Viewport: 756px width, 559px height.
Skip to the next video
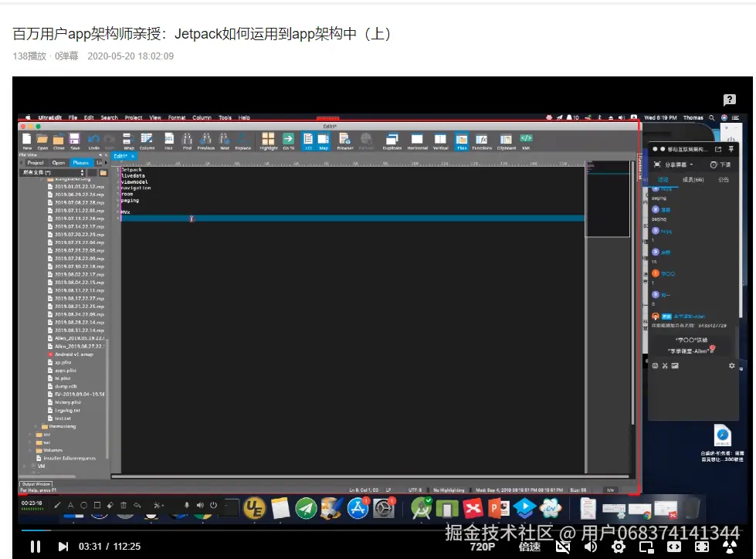63,547
